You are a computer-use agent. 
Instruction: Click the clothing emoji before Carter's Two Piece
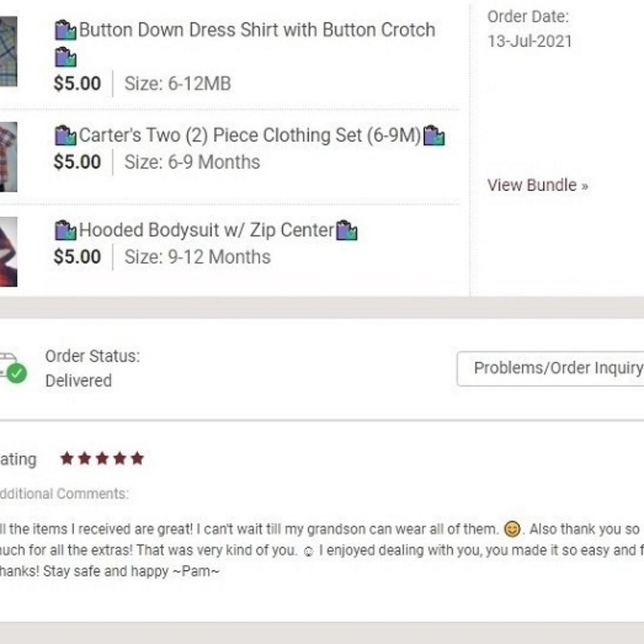(66, 136)
